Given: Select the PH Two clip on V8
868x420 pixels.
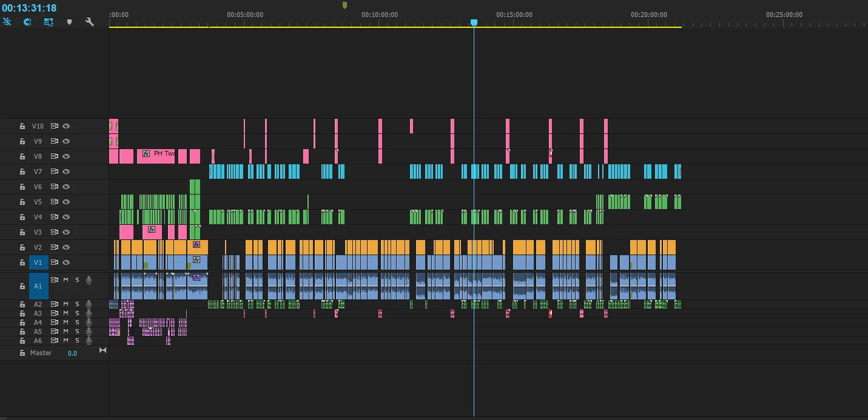Looking at the screenshot, I should 156,156.
